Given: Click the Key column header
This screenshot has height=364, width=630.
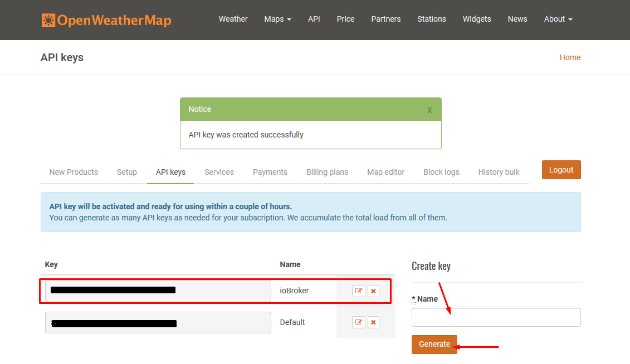Looking at the screenshot, I should [51, 264].
